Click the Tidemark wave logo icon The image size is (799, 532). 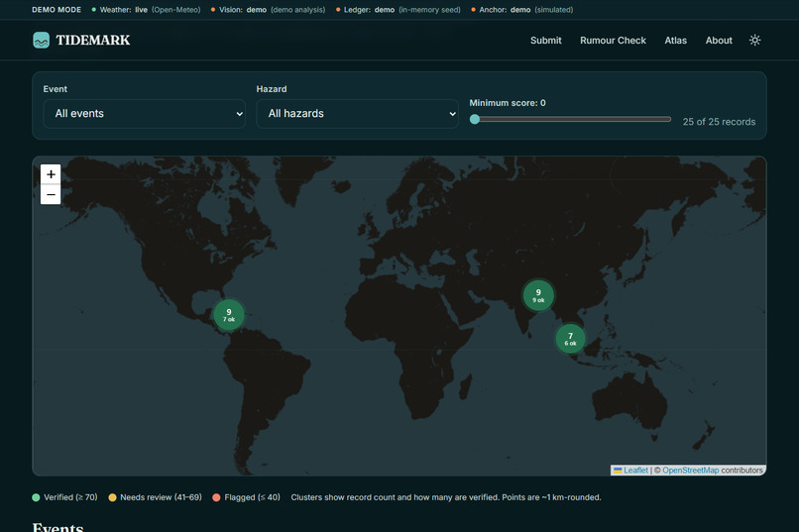click(x=42, y=41)
